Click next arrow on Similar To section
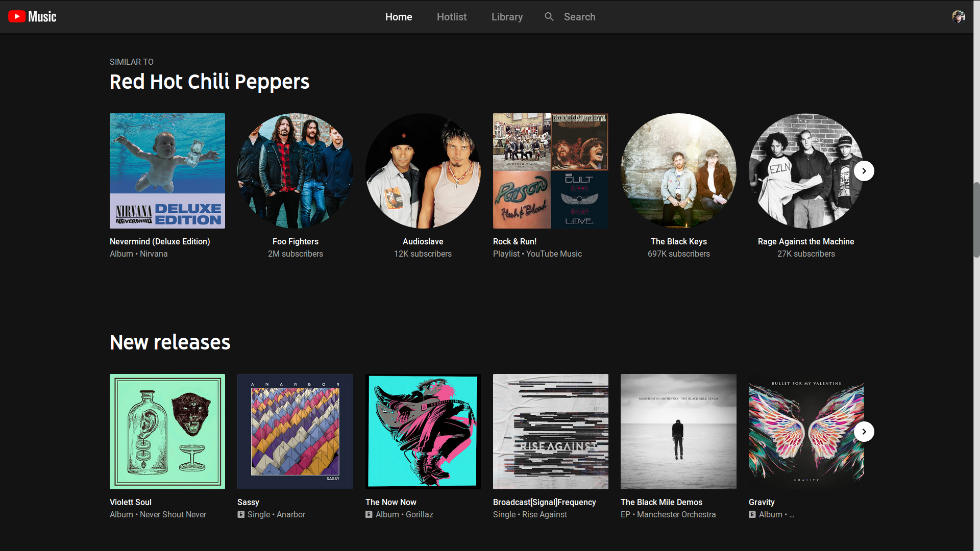 tap(864, 171)
